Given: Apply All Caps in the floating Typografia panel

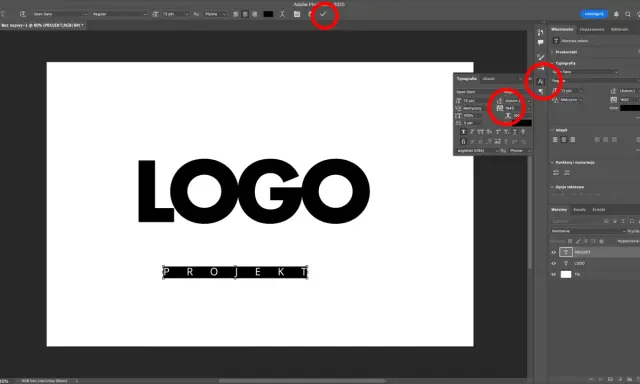Looking at the screenshot, I should tap(480, 132).
